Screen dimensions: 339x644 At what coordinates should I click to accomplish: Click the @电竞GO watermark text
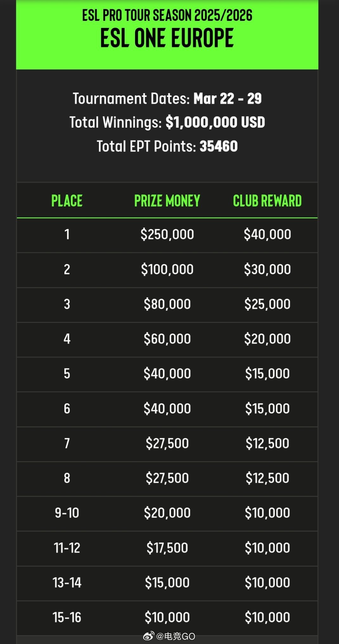[x=176, y=636]
